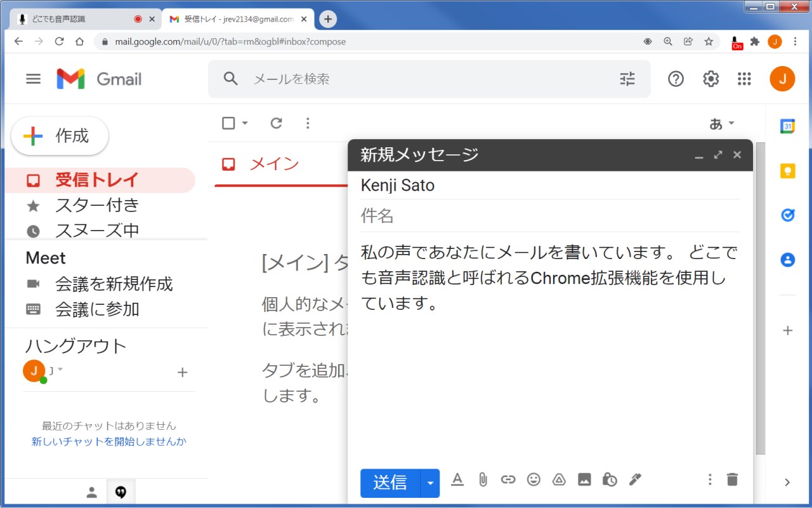
Task: Open Chrome menu three dots
Action: [795, 41]
